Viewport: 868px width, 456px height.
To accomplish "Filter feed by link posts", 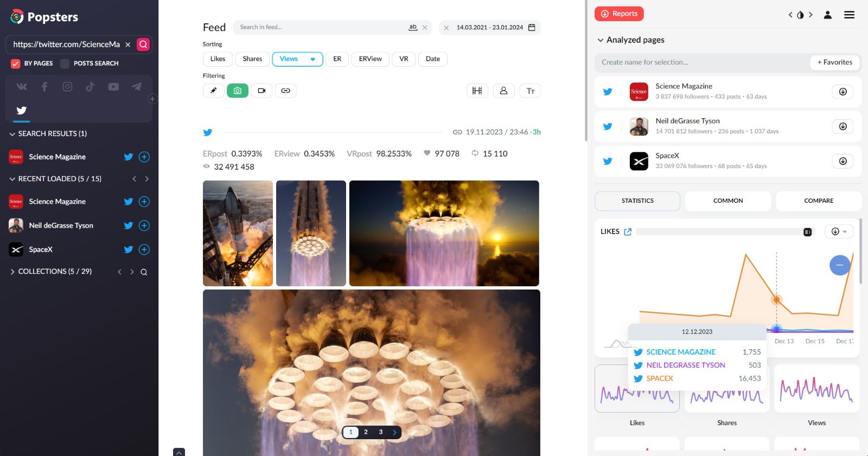I will 285,91.
